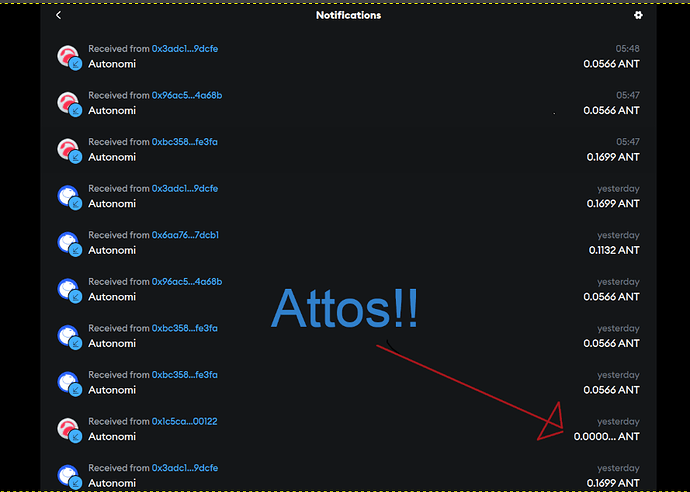
Task: Open sender address 0x6aa76...7dcb1
Action: 185,235
